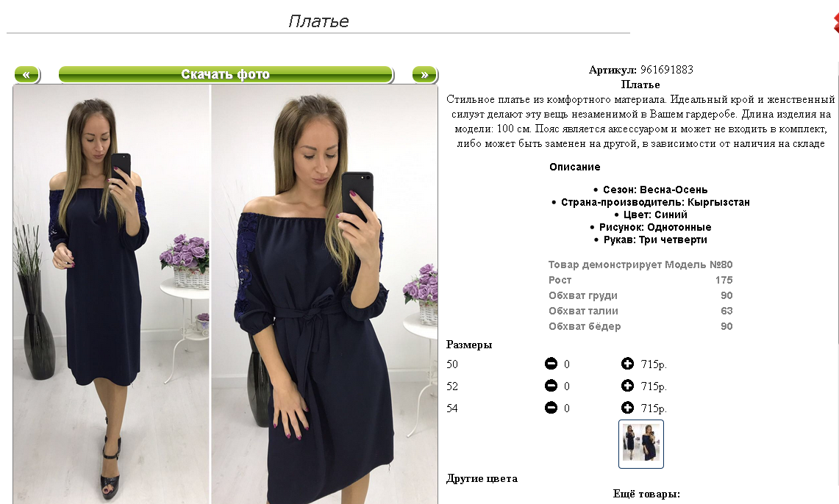This screenshot has width=839, height=504.
Task: Click the Другие цвета heading
Action: (x=482, y=479)
